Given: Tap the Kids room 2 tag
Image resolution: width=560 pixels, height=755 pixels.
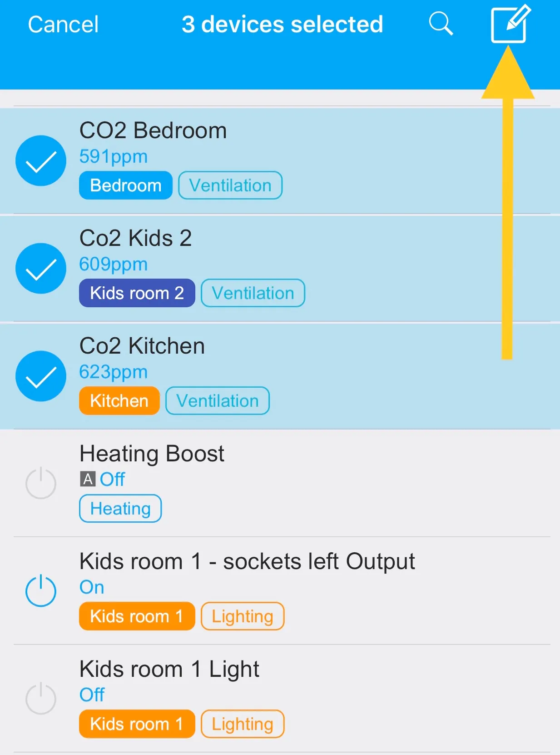Looking at the screenshot, I should click(x=137, y=293).
